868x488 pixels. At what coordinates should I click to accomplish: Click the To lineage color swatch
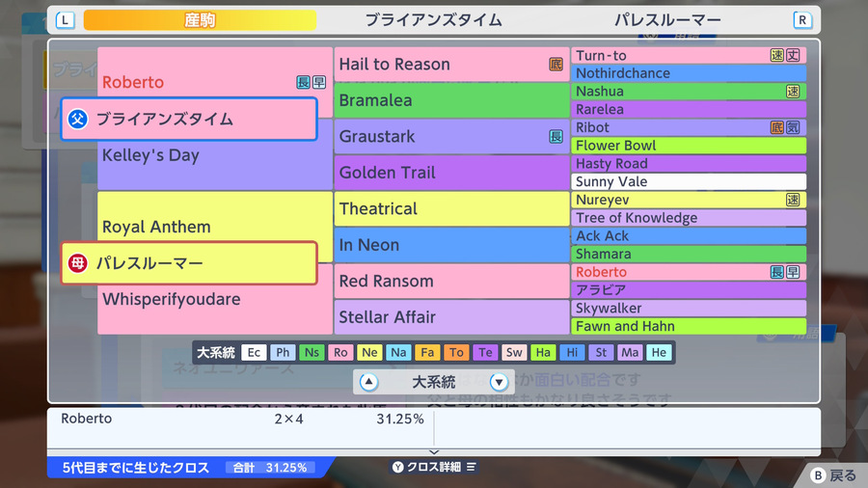pyautogui.click(x=456, y=352)
